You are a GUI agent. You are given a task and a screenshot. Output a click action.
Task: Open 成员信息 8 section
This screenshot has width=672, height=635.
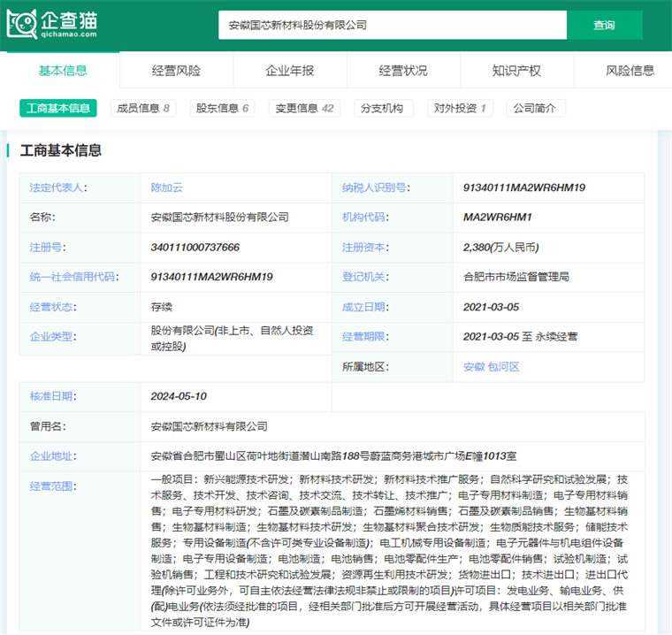pyautogui.click(x=143, y=108)
